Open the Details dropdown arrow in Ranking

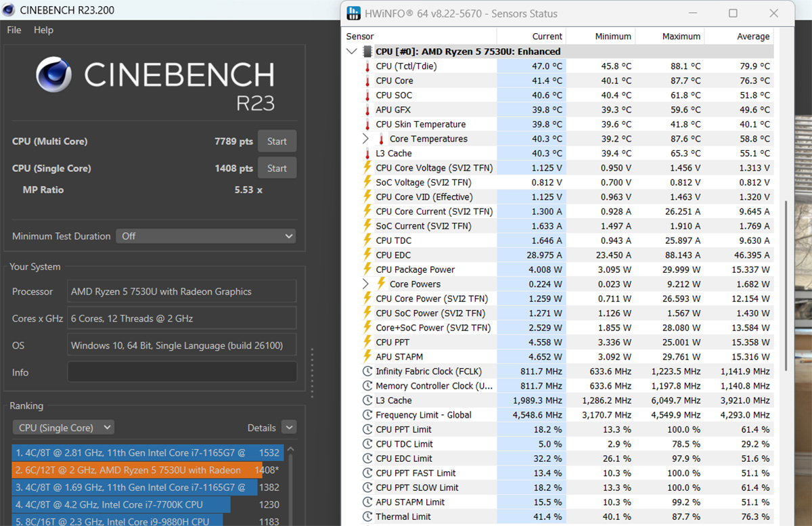pos(289,428)
